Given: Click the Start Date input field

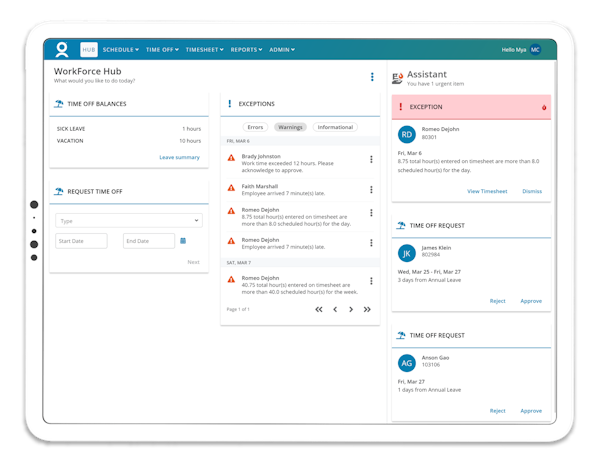Looking at the screenshot, I should (x=81, y=241).
